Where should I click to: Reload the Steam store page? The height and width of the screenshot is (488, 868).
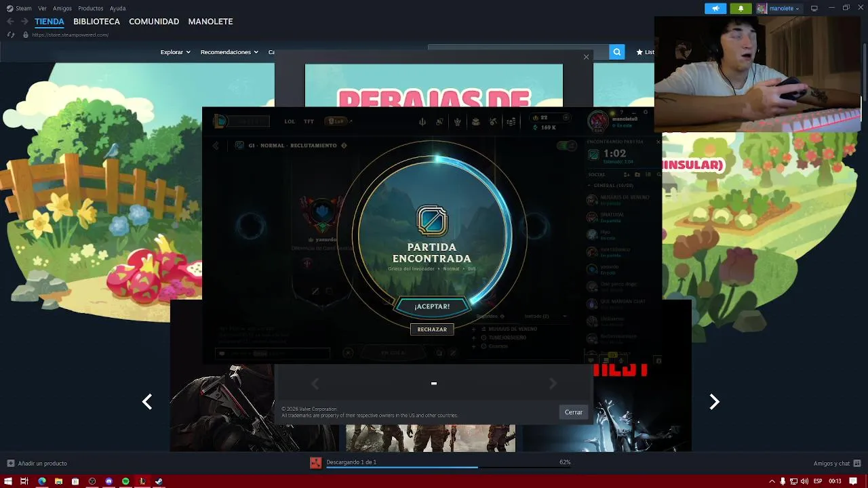tap(11, 35)
